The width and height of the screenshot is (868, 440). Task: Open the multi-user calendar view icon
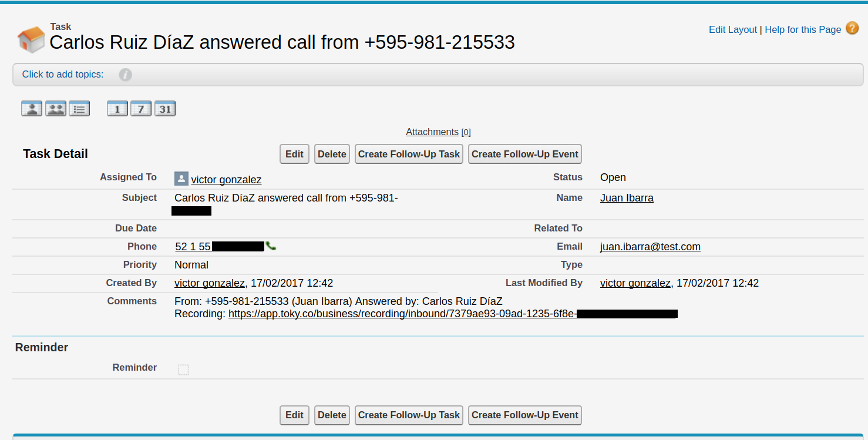pos(56,109)
